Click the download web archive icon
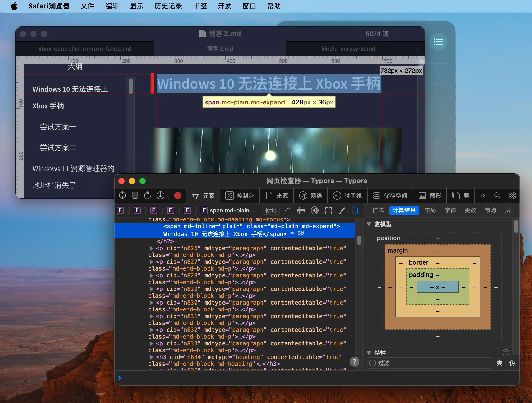 [x=160, y=195]
